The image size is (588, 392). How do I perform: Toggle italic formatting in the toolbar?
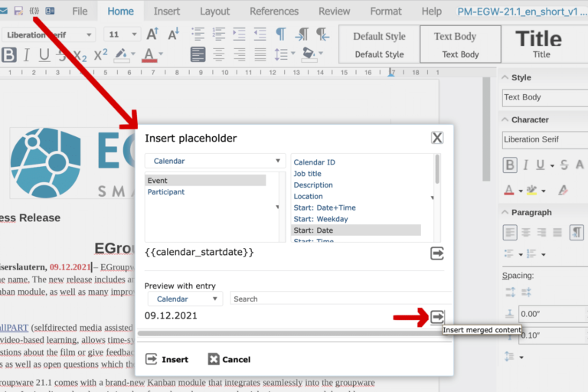click(x=27, y=55)
